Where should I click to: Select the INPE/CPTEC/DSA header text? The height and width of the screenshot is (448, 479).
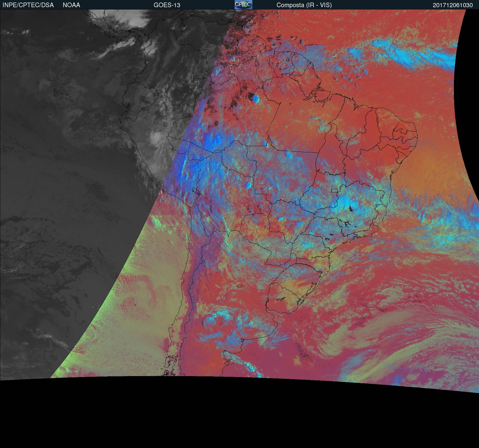coord(28,5)
